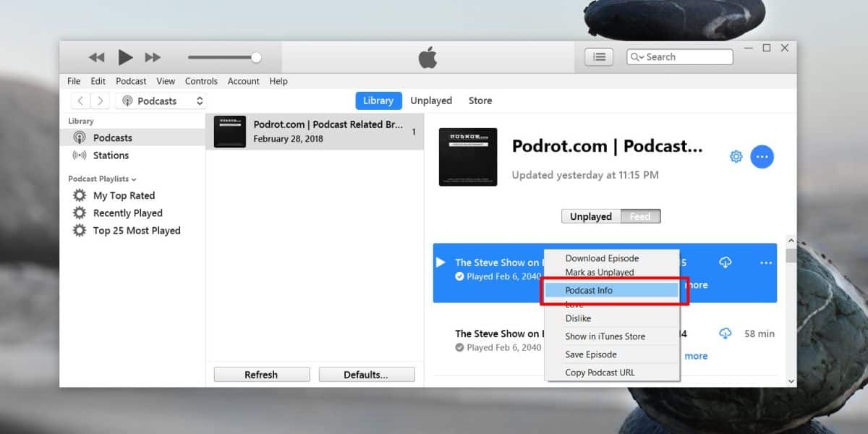Open the Account menu
Image resolution: width=868 pixels, height=434 pixels.
click(x=244, y=81)
